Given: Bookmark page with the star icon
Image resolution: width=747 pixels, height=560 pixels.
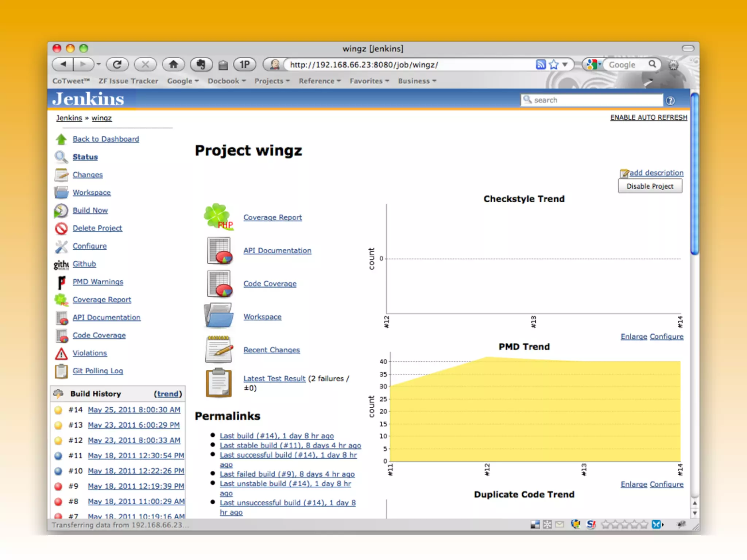Looking at the screenshot, I should [554, 65].
